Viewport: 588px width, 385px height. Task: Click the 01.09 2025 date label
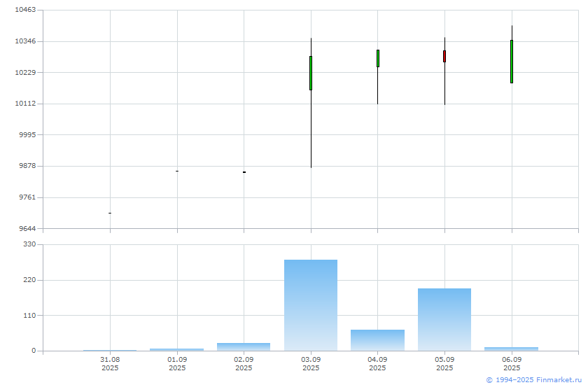point(177,363)
